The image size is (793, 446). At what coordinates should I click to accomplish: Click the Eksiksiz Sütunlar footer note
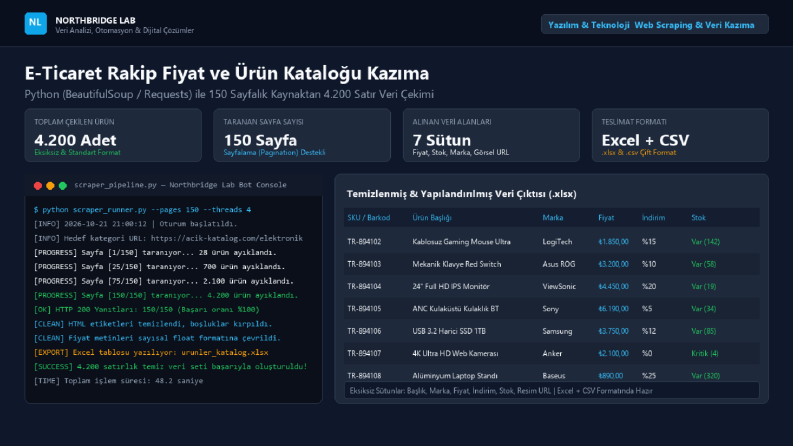click(552, 390)
